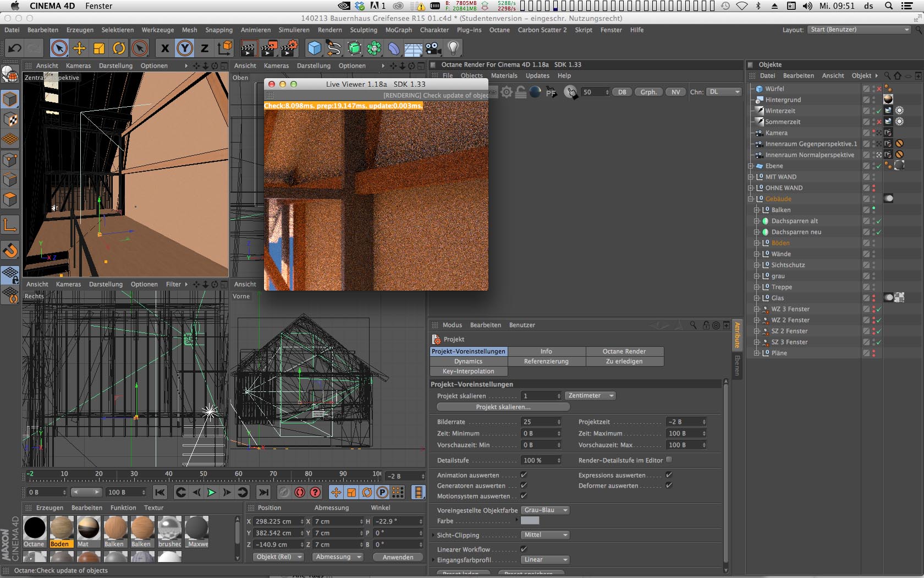
Task: Select the Move tool
Action: pyautogui.click(x=79, y=48)
